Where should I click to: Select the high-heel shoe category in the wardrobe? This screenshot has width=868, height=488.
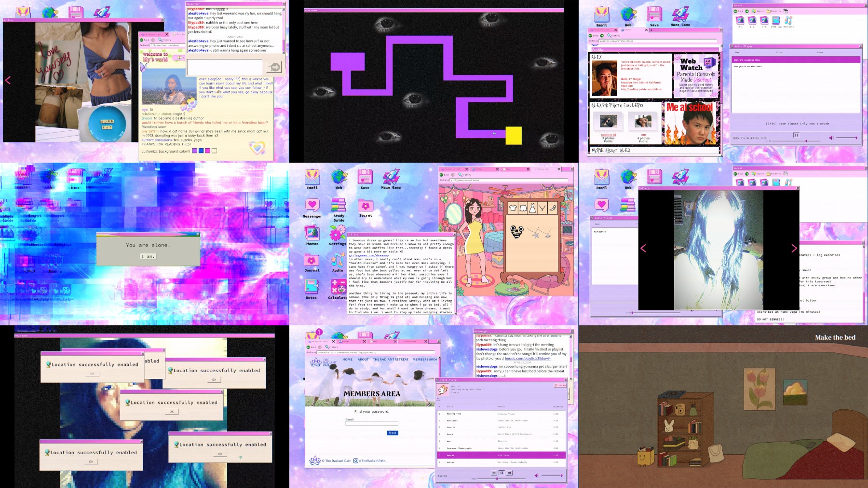point(553,208)
